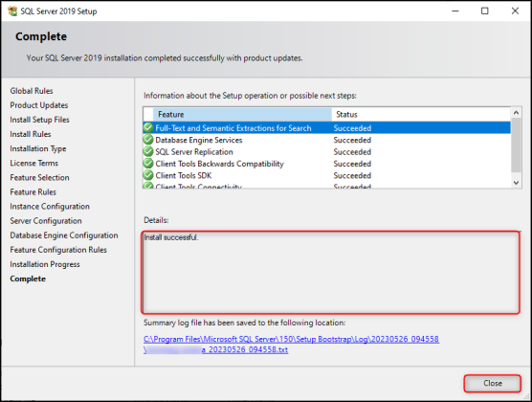Click the Database Engine Configuration step

point(64,235)
